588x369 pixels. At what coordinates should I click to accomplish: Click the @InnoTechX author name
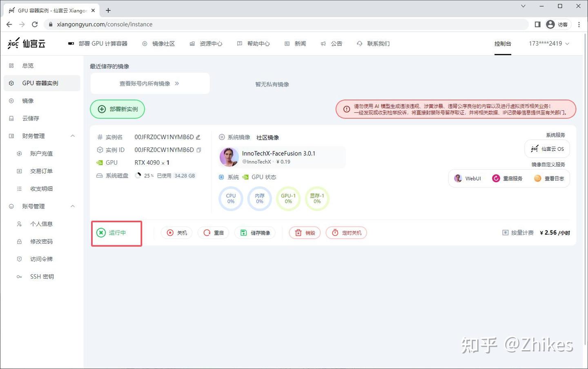pyautogui.click(x=256, y=162)
